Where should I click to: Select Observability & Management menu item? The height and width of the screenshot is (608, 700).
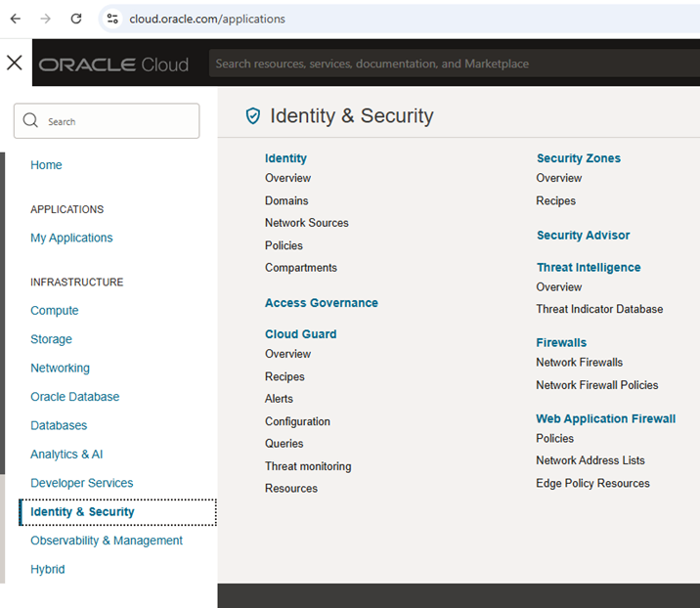[107, 541]
